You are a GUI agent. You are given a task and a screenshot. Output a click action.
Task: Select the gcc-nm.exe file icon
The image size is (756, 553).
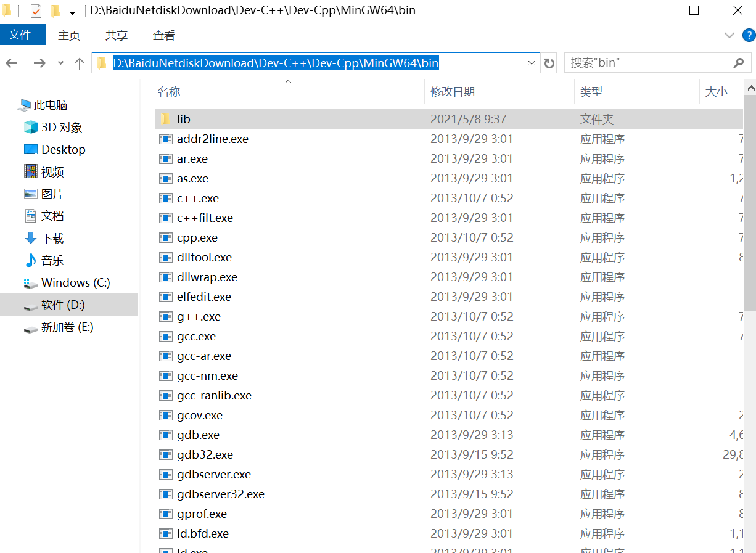click(x=165, y=376)
